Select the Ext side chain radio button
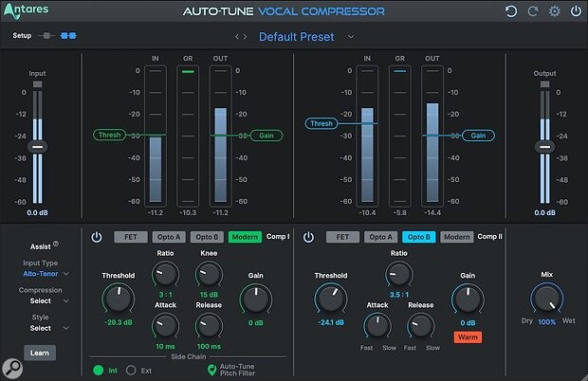Screen dimensions: 588x381 (131, 371)
